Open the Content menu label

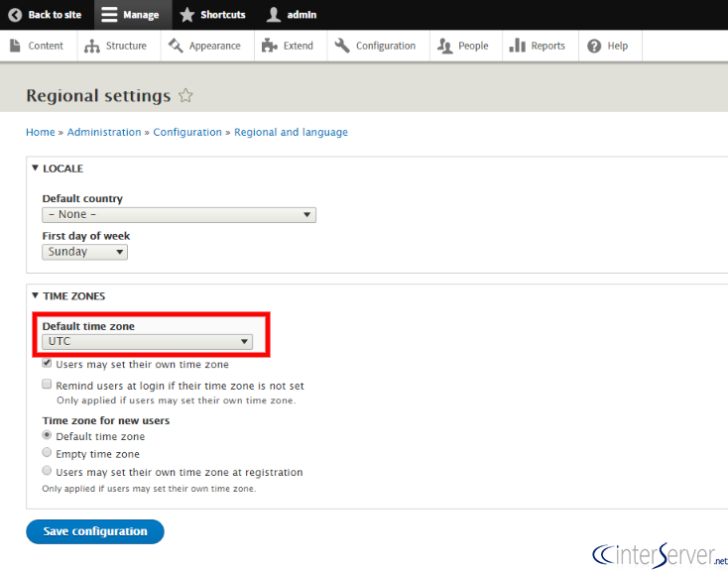point(46,46)
